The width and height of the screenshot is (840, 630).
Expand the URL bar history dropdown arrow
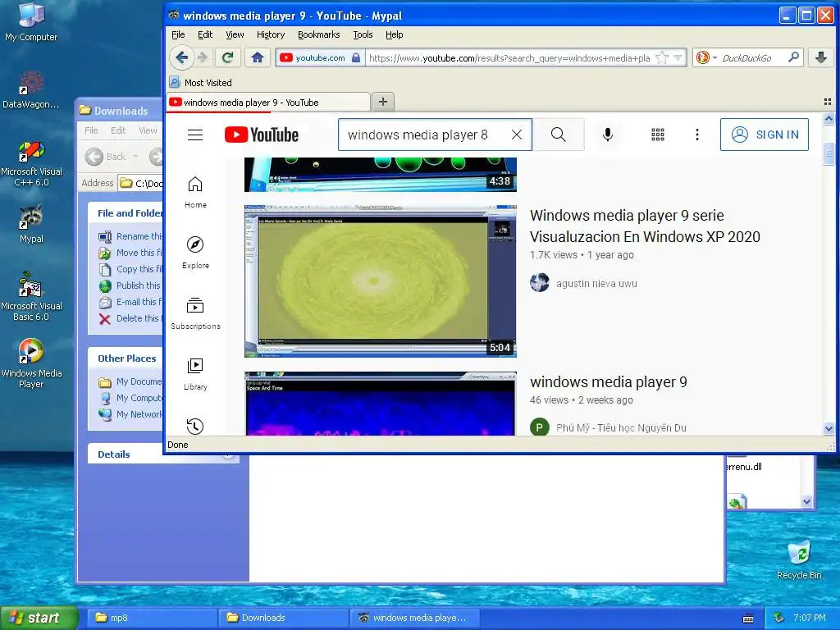tap(678, 57)
